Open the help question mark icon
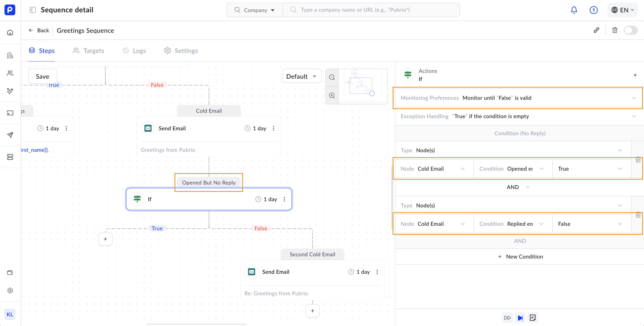 [593, 10]
